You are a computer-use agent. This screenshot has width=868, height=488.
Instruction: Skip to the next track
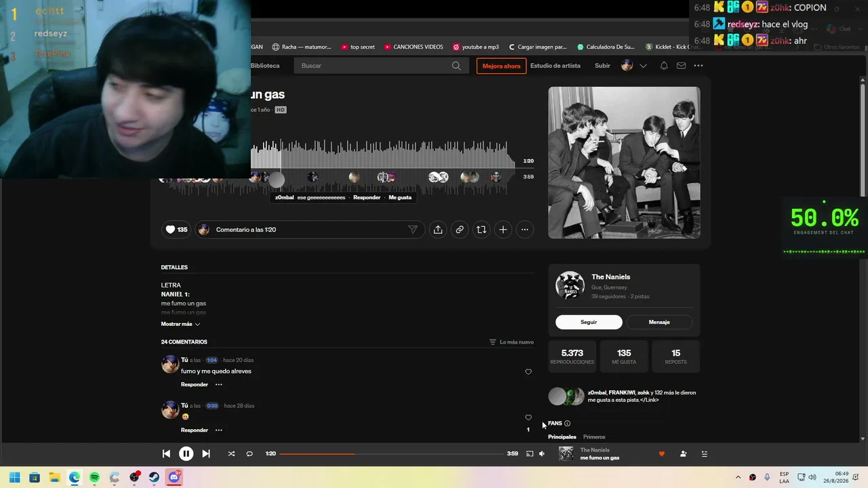pyautogui.click(x=206, y=454)
